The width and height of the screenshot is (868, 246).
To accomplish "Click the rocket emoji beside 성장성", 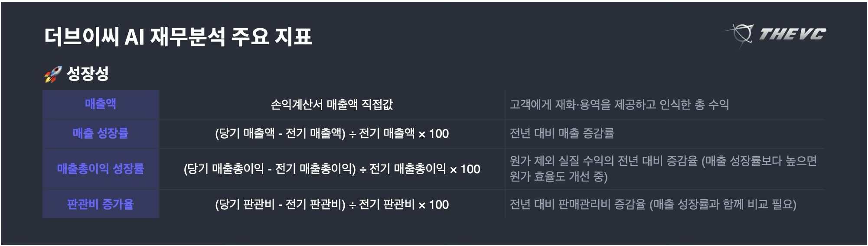I will tap(53, 74).
